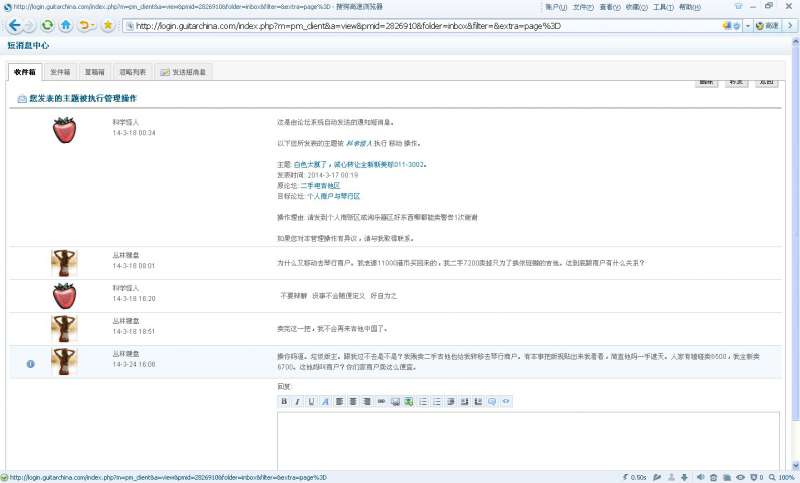Toggle underline formatting in reply editor
This screenshot has width=800, height=483.
(x=311, y=401)
